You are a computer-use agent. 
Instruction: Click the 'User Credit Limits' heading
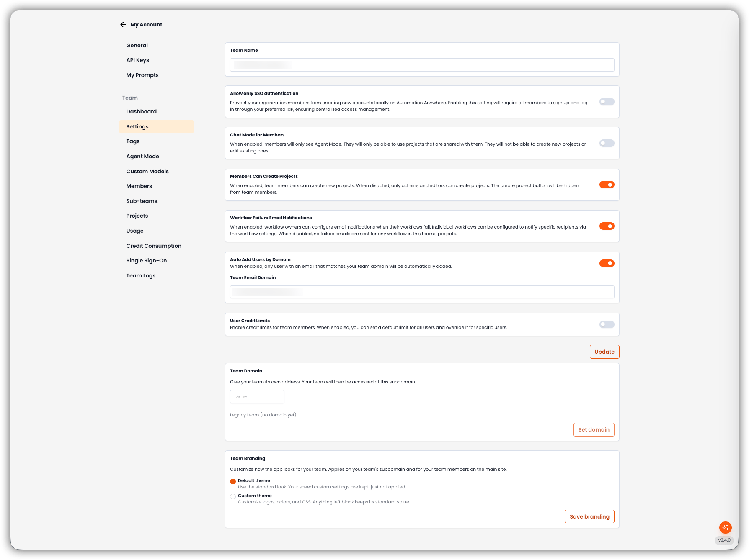click(250, 321)
